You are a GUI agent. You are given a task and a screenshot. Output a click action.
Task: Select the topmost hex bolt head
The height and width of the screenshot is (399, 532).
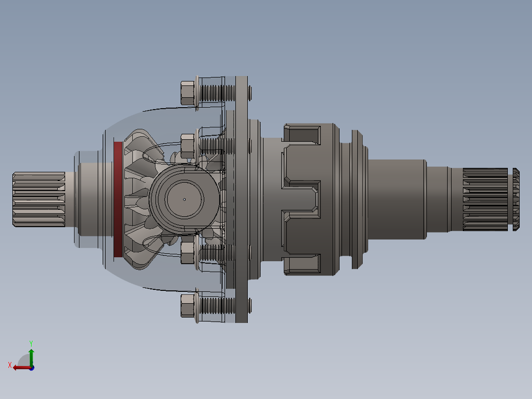tap(188, 93)
